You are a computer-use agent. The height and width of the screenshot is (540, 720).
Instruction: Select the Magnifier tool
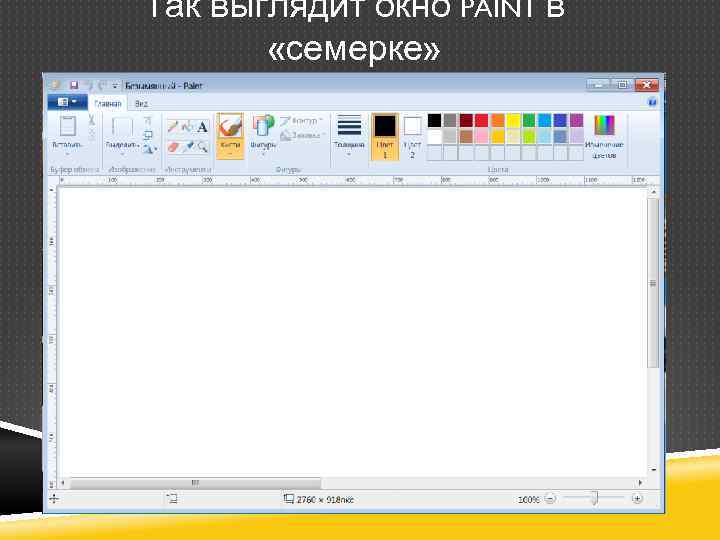click(x=202, y=147)
